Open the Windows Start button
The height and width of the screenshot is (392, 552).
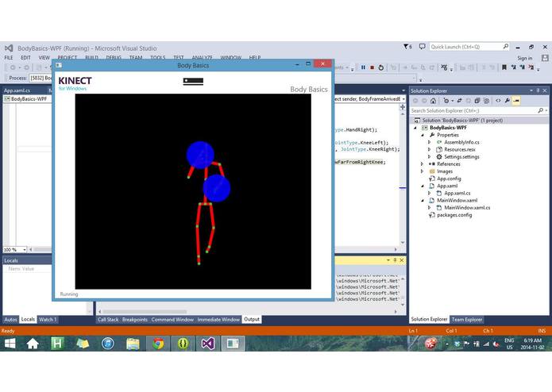click(x=10, y=343)
